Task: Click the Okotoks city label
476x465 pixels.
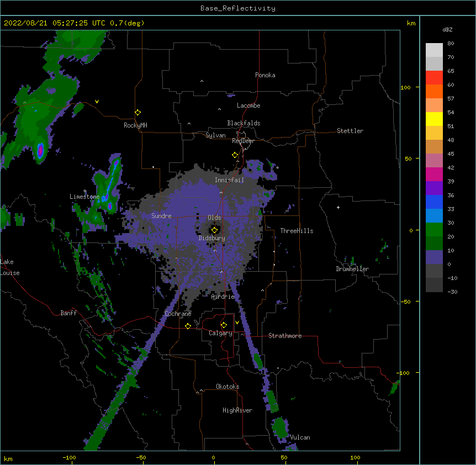Action: [x=228, y=387]
